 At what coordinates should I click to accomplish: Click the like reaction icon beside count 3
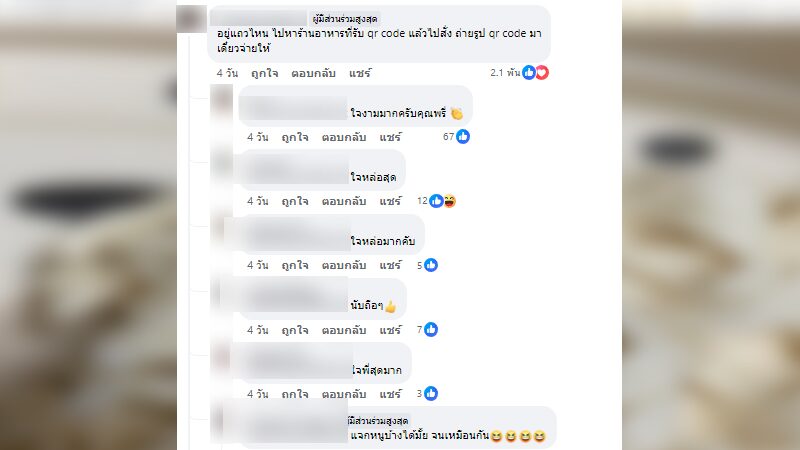click(431, 394)
